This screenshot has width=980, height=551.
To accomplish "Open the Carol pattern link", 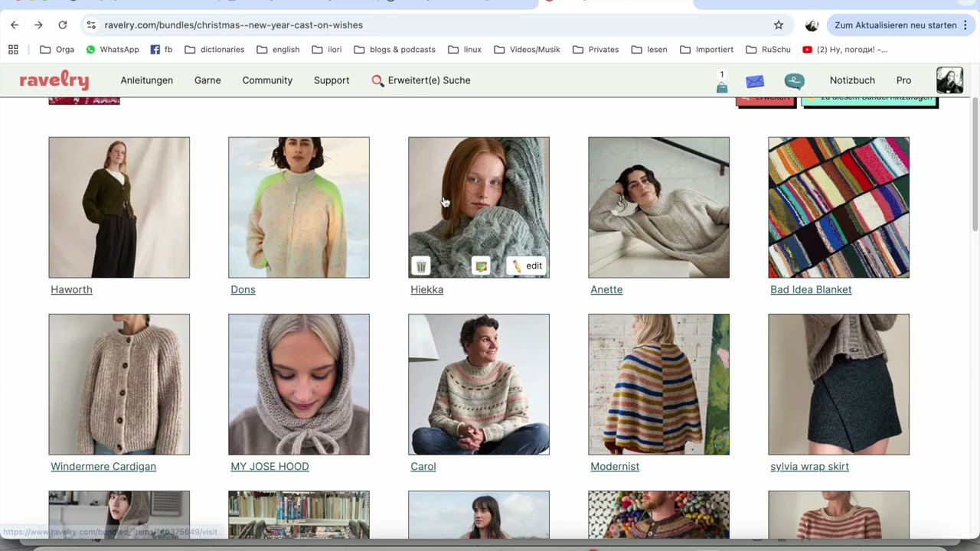I will [x=423, y=466].
